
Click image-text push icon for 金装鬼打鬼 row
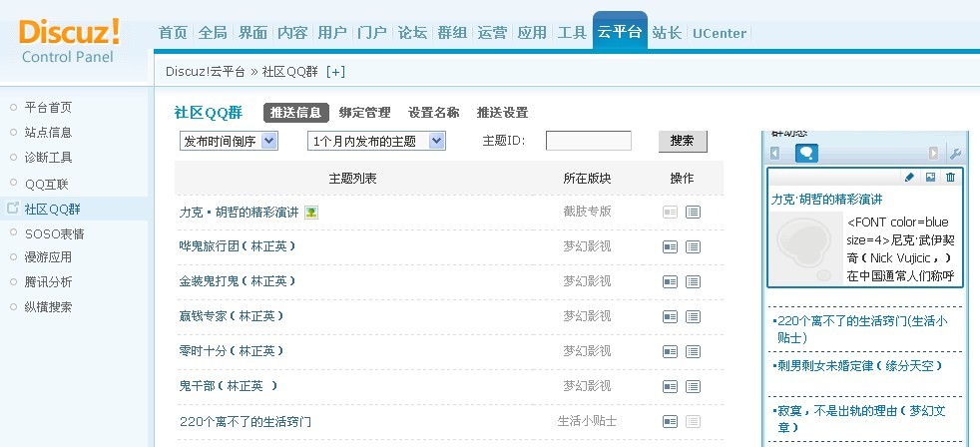click(x=670, y=282)
